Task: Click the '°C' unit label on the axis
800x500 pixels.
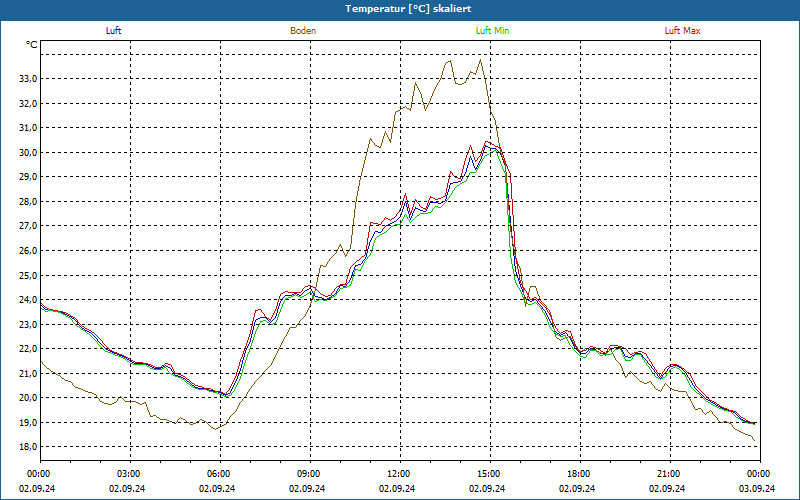Action: tap(32, 45)
